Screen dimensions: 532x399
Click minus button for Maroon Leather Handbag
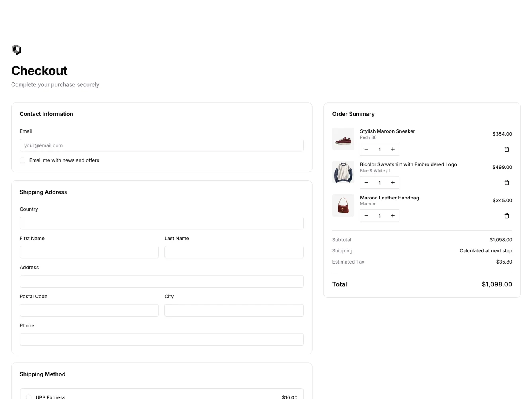tap(366, 216)
